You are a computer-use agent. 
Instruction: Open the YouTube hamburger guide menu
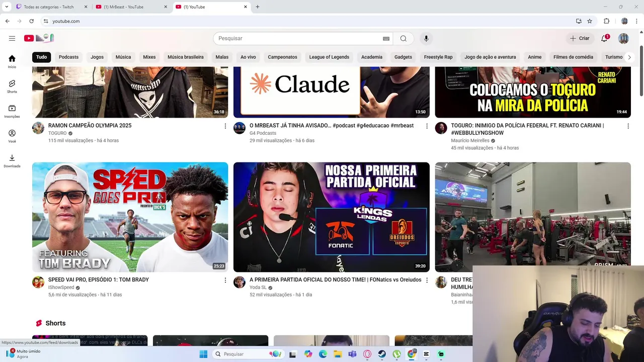[x=12, y=38]
